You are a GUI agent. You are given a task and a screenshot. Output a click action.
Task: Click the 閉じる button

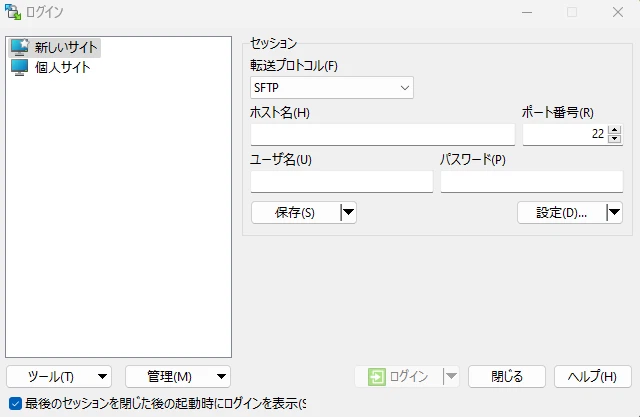click(x=507, y=376)
